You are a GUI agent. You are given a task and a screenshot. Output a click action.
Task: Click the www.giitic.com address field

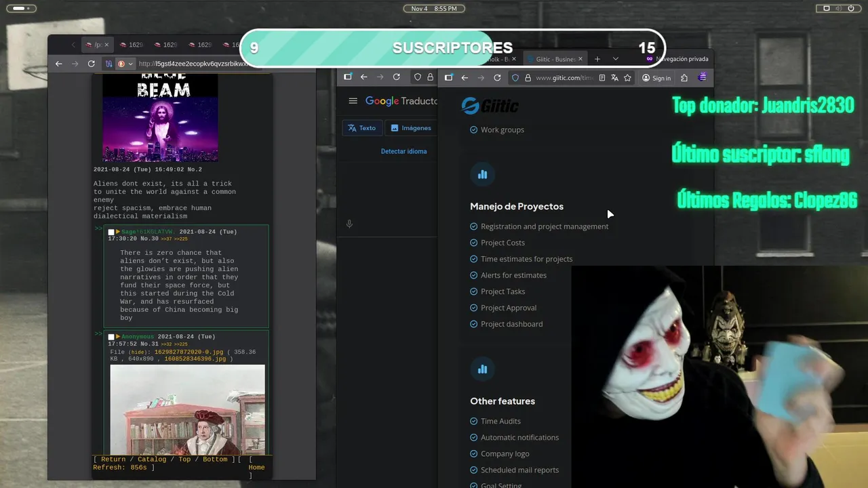tap(564, 78)
